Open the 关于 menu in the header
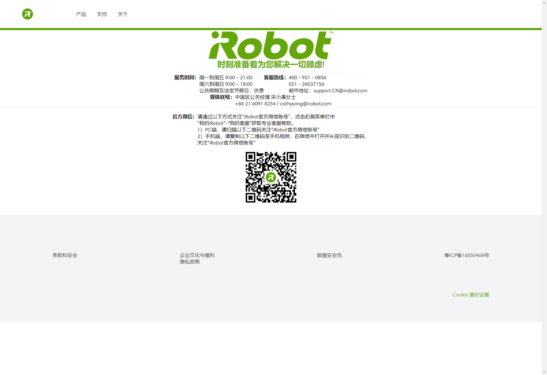Viewport: 547px width, 375px height. click(122, 14)
